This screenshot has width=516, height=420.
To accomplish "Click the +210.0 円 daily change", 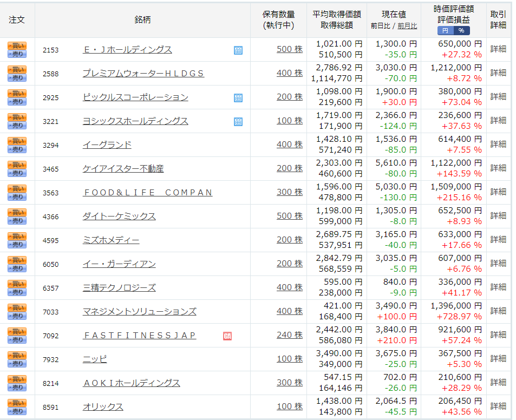I will [x=397, y=340].
